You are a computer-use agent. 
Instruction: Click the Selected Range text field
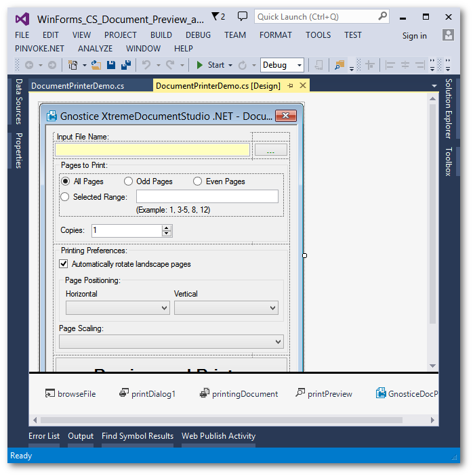207,196
